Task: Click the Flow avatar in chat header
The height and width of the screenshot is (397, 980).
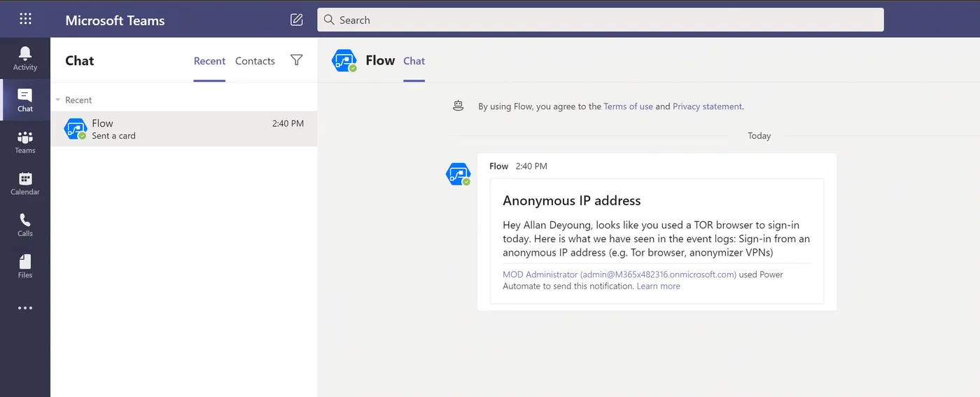Action: (344, 61)
